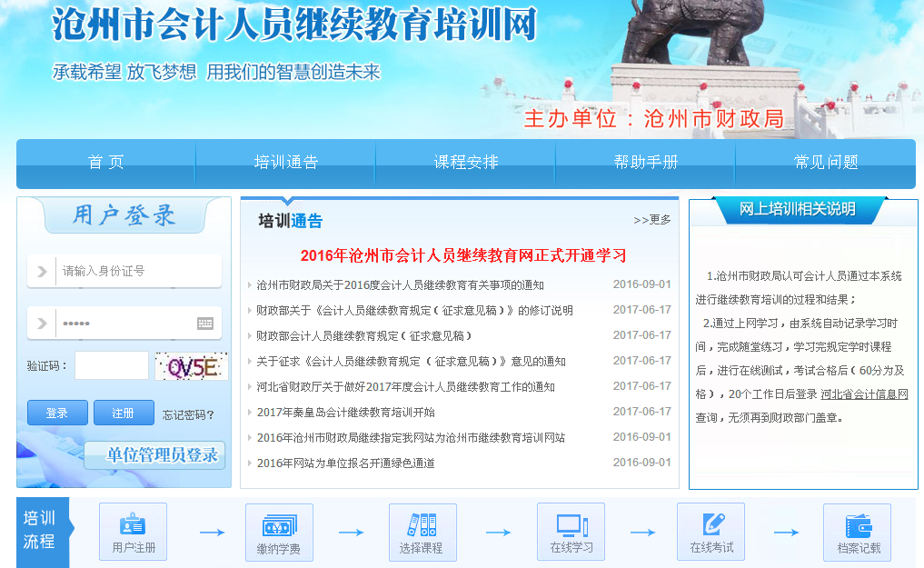Select 课程安排 in the navigation bar
The image size is (924, 568).
coord(466,163)
